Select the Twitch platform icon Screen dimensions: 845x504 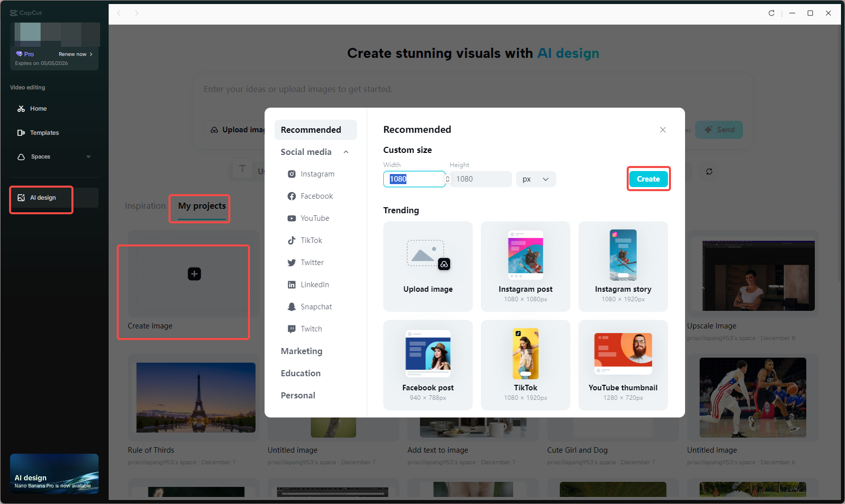tap(292, 328)
